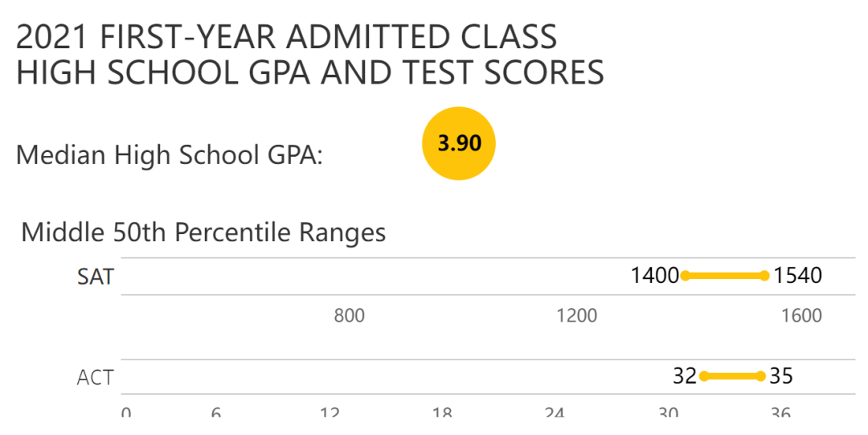Select the SAT range bar line
This screenshot has height=435, width=868.
point(725,276)
